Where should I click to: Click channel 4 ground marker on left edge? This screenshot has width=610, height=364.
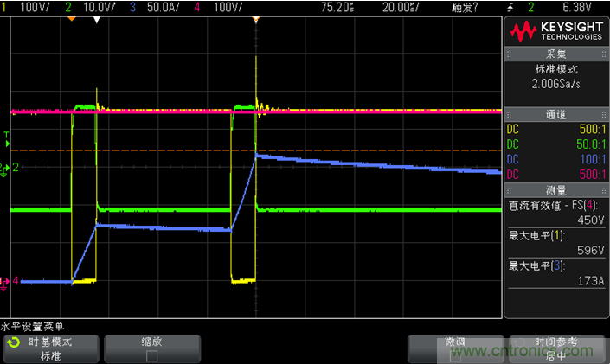click(7, 281)
